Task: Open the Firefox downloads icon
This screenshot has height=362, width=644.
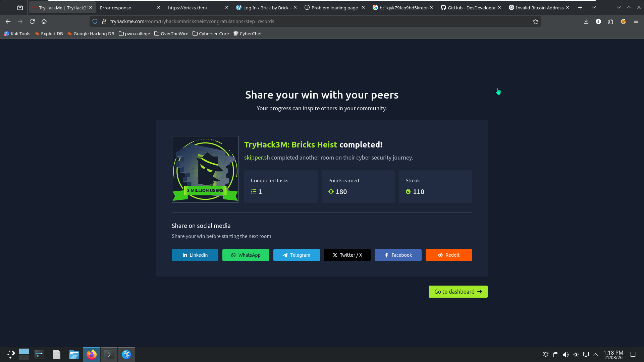Action: pyautogui.click(x=586, y=21)
